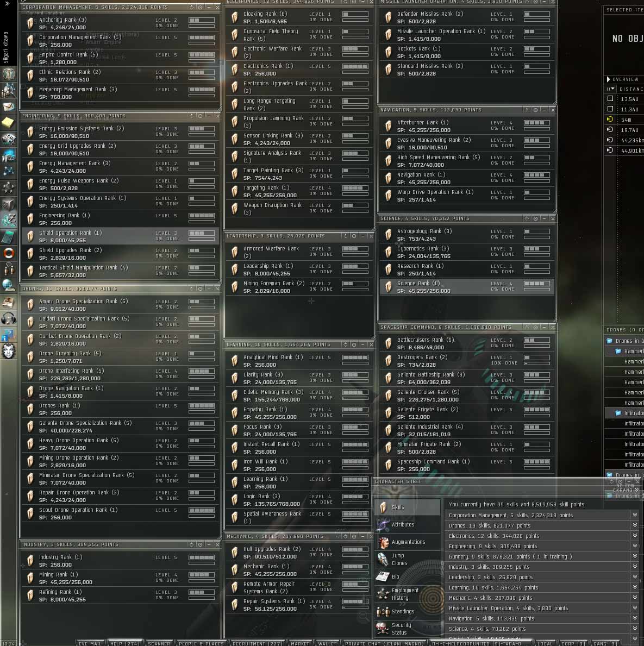Select the highlighted Infiltrator drone folder row
This screenshot has height=646, width=644.
[x=624, y=413]
